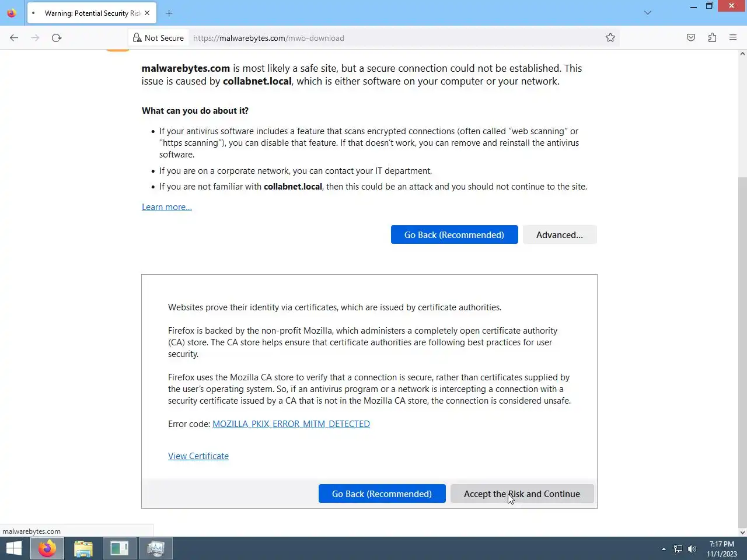Click the monitor app icon in the taskbar
The height and width of the screenshot is (560, 747).
point(156,548)
